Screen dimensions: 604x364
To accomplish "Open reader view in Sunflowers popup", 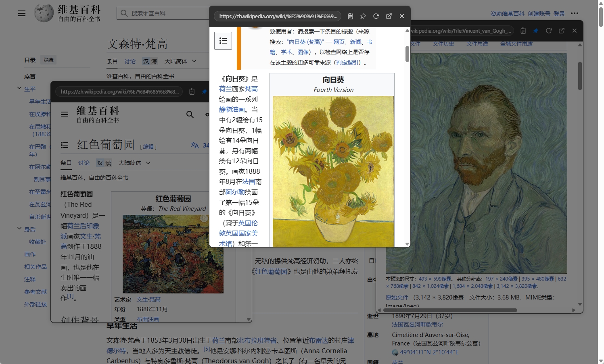I will coord(350,16).
